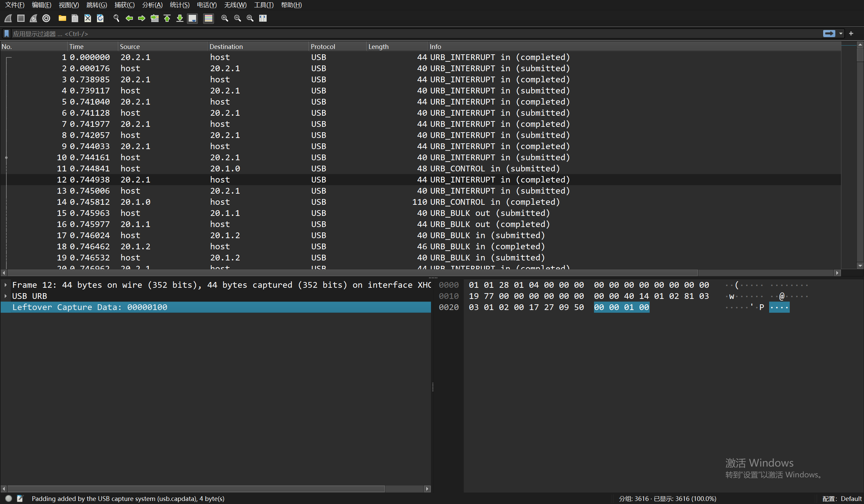
Task: Go to the first packet arrow icon
Action: coord(167,18)
